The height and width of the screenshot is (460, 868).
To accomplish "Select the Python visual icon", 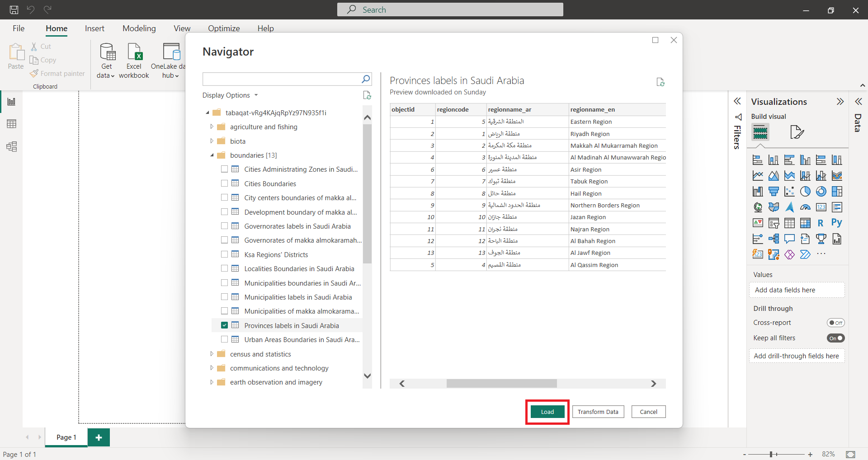I will tap(837, 223).
